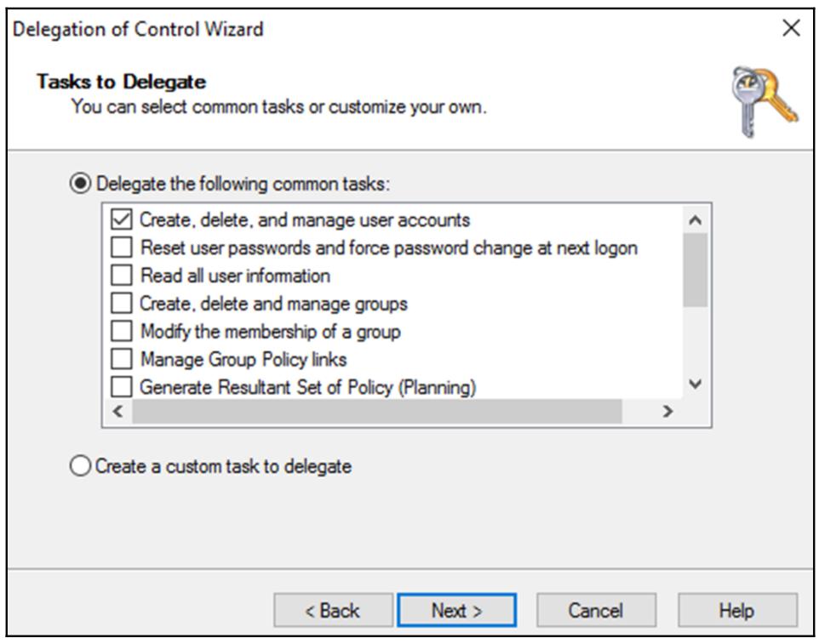
Task: Enable Read all user information checkbox
Action: 123,276
